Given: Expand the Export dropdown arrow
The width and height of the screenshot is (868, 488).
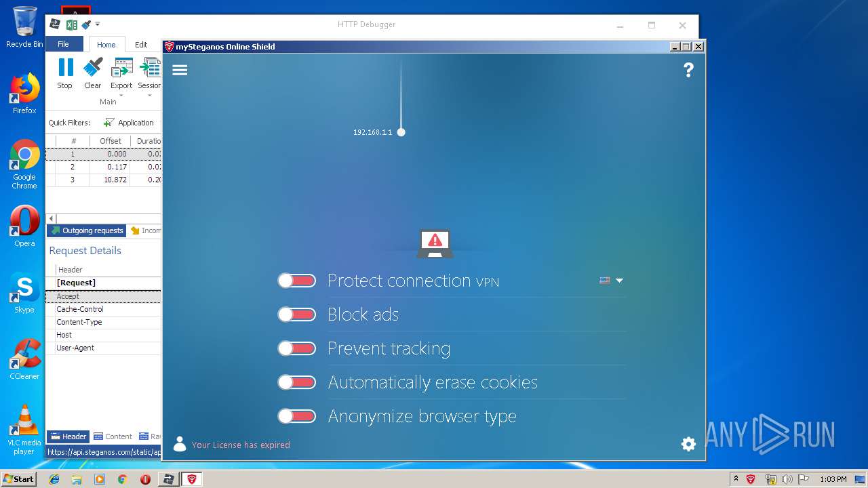Looking at the screenshot, I should (121, 95).
